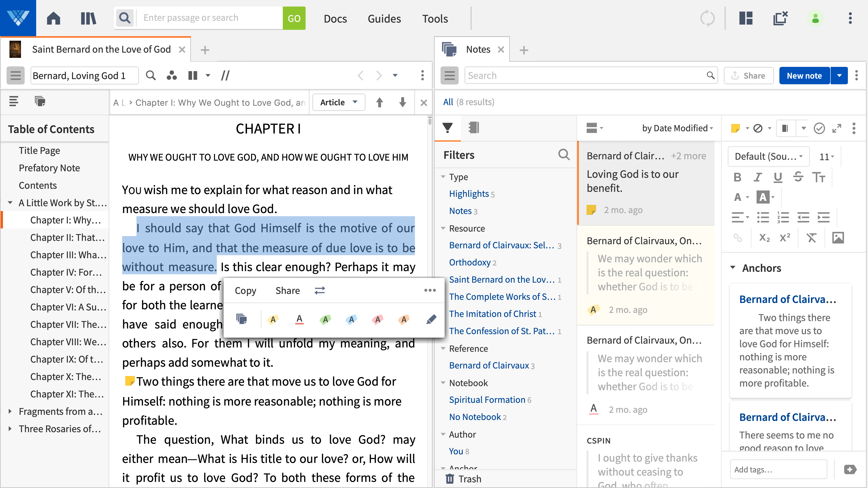Viewport: 868px width, 488px height.
Task: Click the search magnifier beside passage box
Action: [125, 18]
